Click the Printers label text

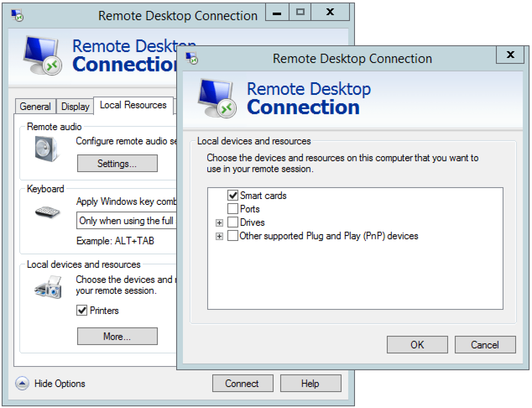(x=104, y=310)
